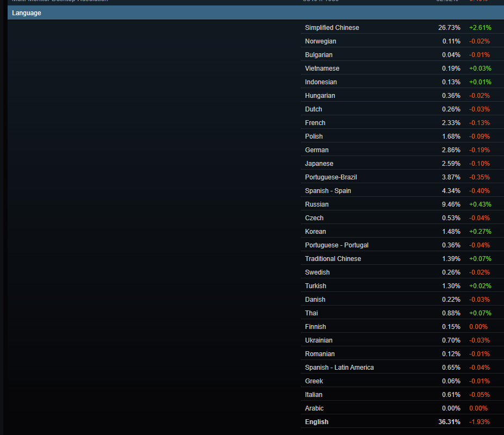The image size is (504, 435).
Task: Click the 2.86% German share value
Action: tap(451, 150)
